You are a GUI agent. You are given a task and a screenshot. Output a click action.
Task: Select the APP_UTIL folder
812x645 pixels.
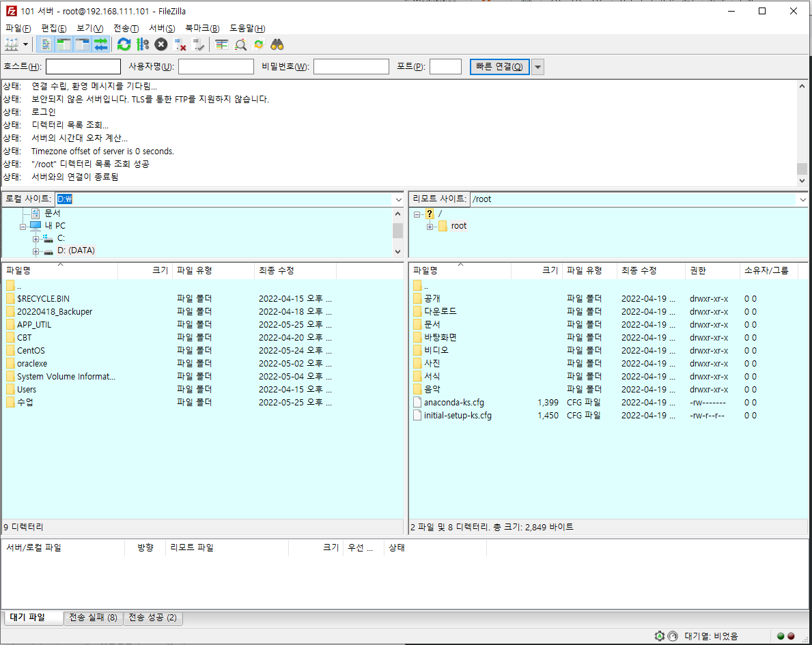tap(34, 325)
